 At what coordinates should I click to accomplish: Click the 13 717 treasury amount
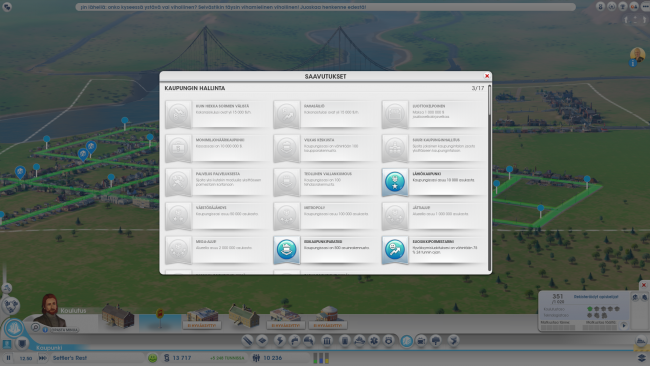click(x=182, y=358)
